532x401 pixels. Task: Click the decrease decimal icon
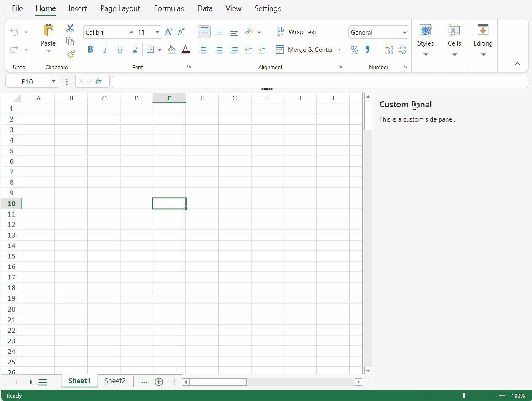pyautogui.click(x=402, y=50)
